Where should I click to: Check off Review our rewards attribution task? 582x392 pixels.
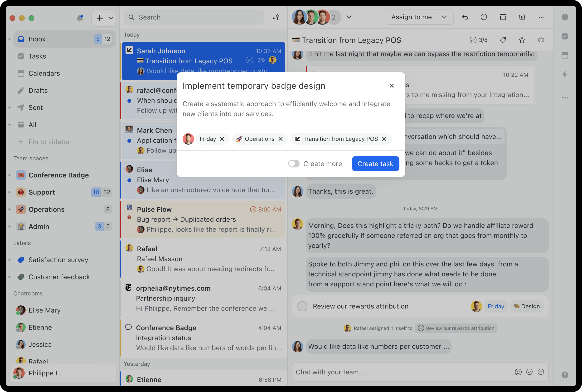point(302,306)
